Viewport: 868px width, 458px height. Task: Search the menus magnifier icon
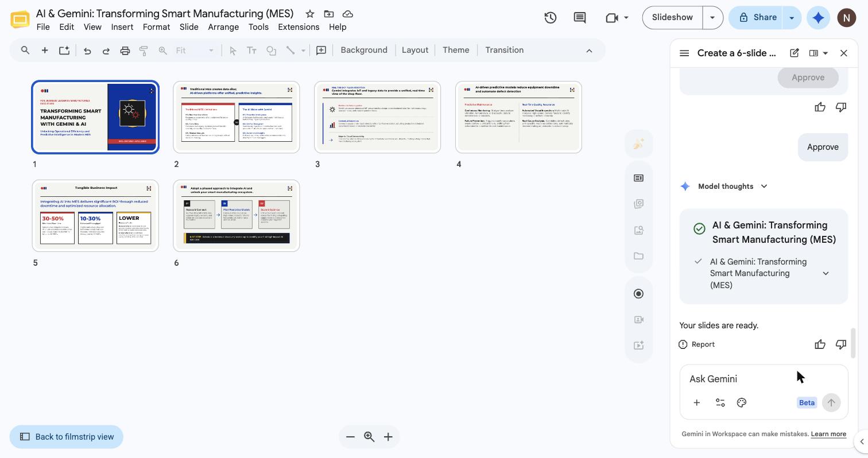tap(25, 51)
